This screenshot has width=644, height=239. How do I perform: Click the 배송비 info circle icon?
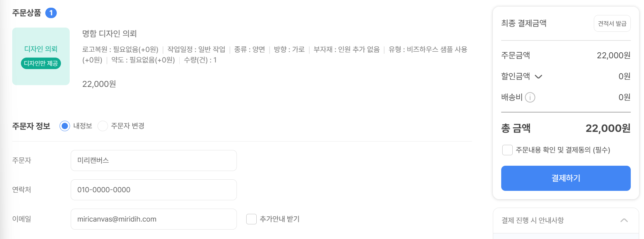click(x=530, y=97)
